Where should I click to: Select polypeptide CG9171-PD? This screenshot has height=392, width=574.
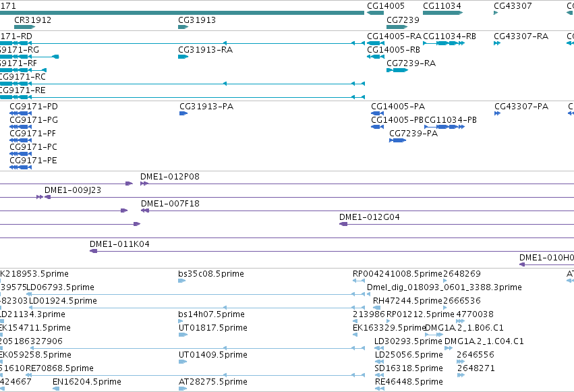click(20, 113)
